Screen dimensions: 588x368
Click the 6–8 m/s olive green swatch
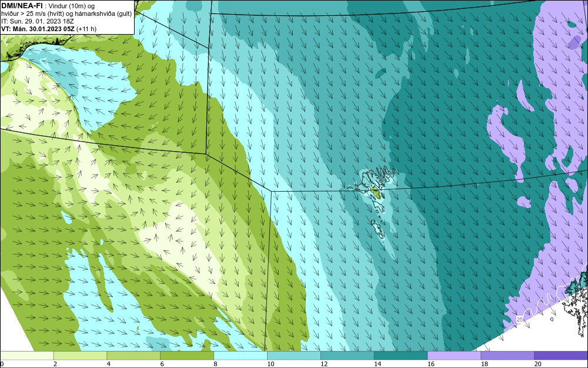187,356
